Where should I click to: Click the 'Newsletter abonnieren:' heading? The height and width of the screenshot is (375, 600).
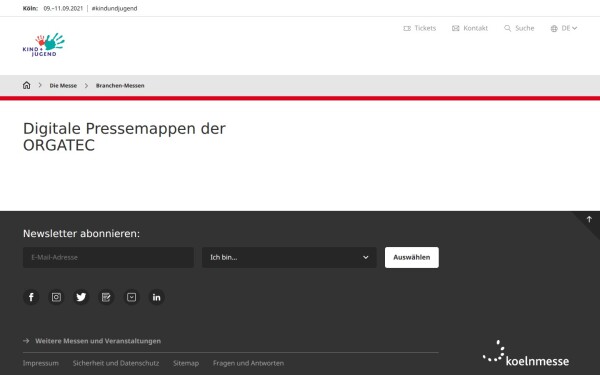pyautogui.click(x=82, y=233)
